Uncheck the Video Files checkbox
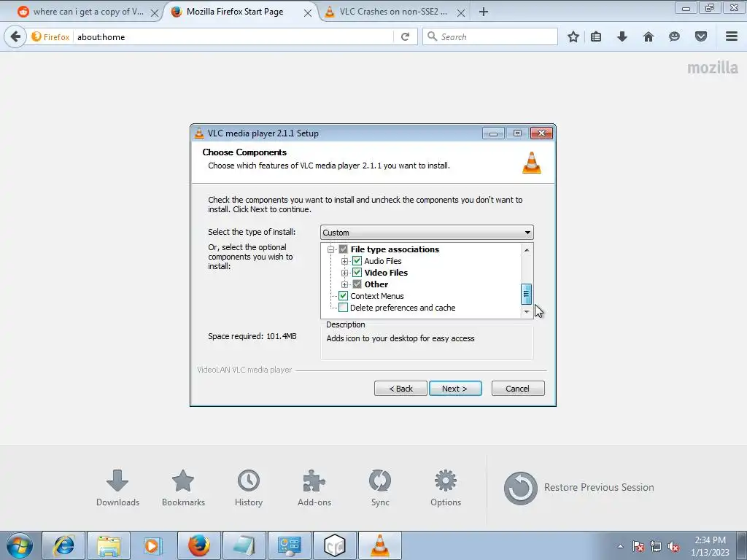Viewport: 747px width, 560px height. [357, 273]
